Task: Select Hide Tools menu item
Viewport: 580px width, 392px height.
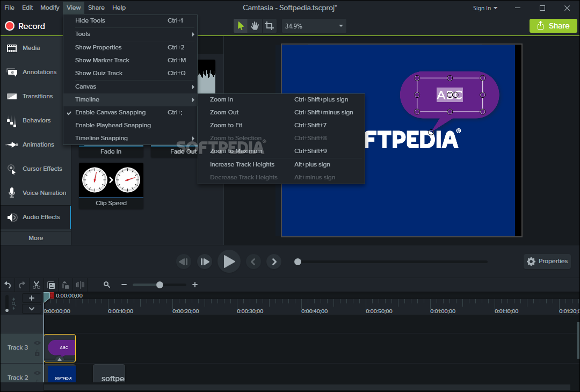Action: [x=130, y=21]
